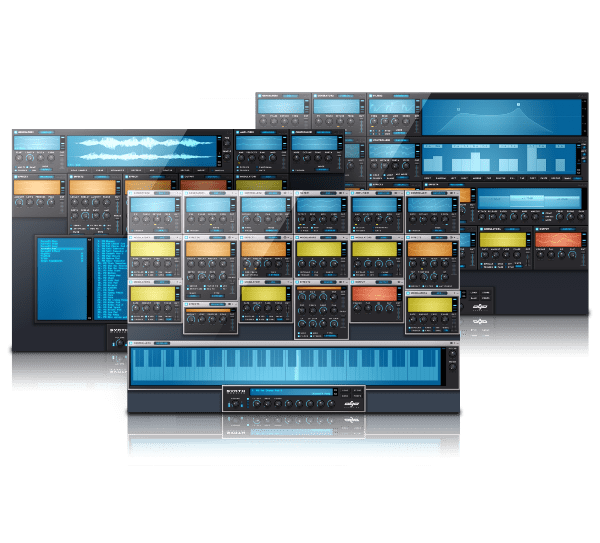Click the red display in the front window
Image resolution: width=600 pixels, height=543 pixels.
pos(376,295)
